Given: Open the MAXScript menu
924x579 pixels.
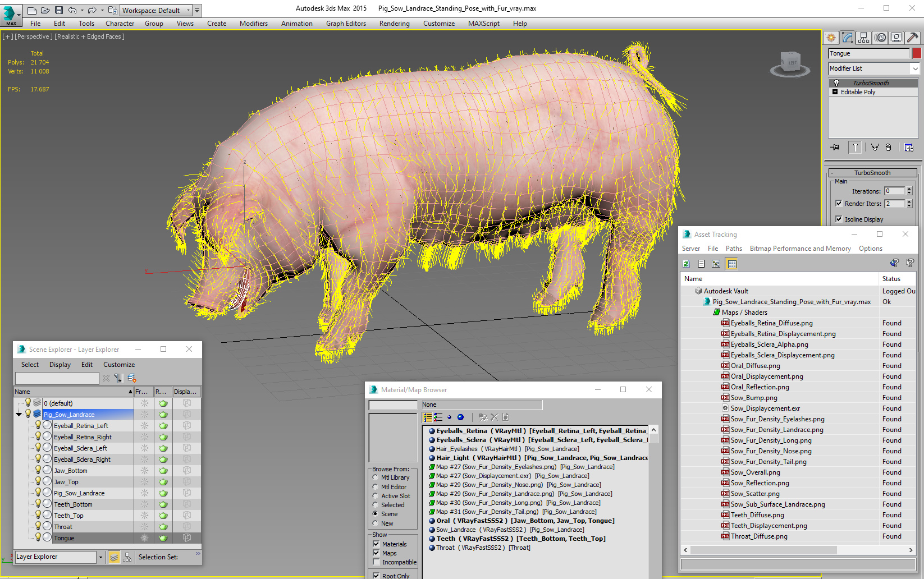Looking at the screenshot, I should tap(484, 24).
